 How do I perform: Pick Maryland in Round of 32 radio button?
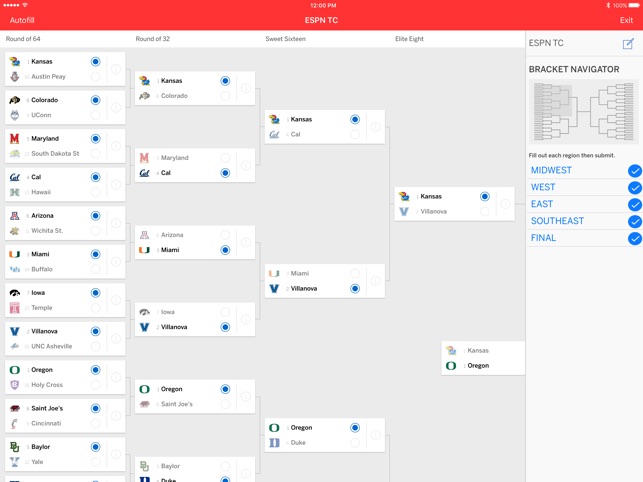[x=225, y=158]
